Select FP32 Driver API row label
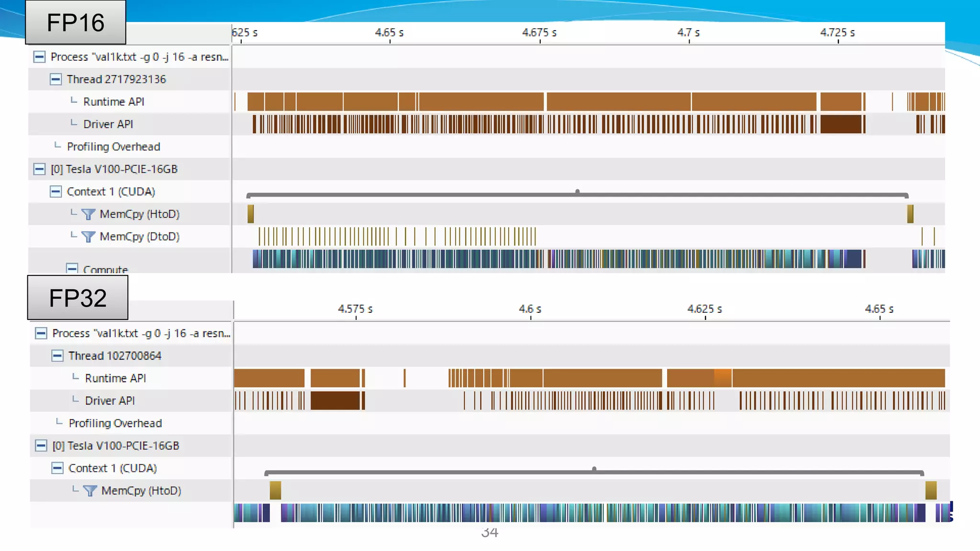 [110, 401]
